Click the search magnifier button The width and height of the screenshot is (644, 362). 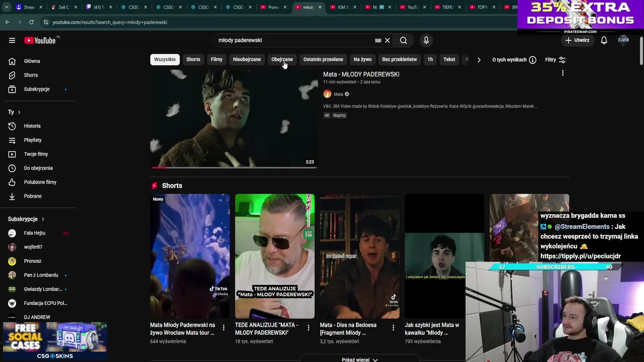[404, 40]
